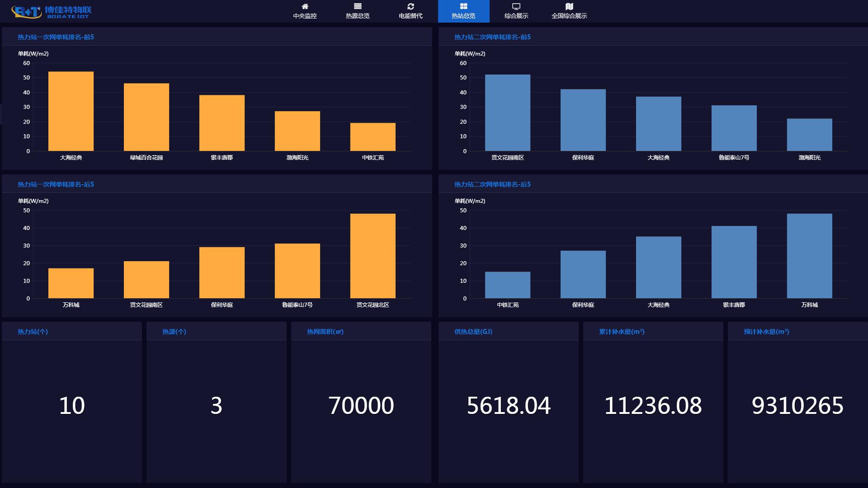Click the 贤文花园南区 blue bar
The width and height of the screenshot is (868, 488).
click(508, 113)
